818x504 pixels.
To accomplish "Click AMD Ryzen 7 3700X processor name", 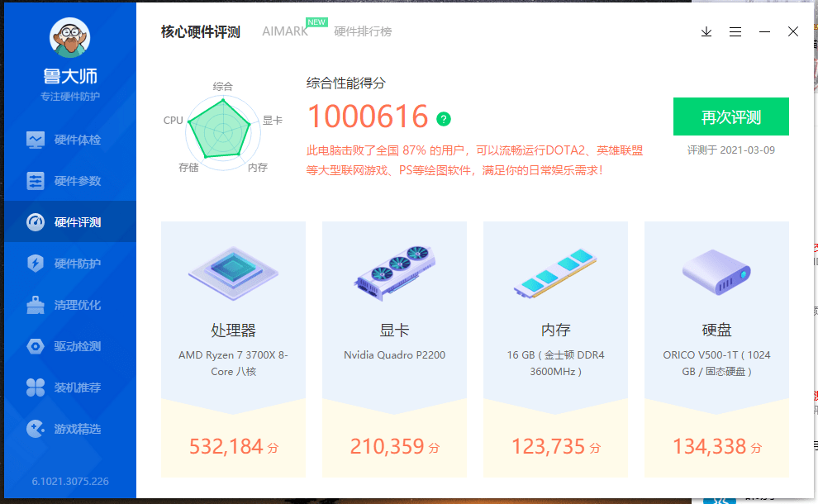I will tap(233, 364).
